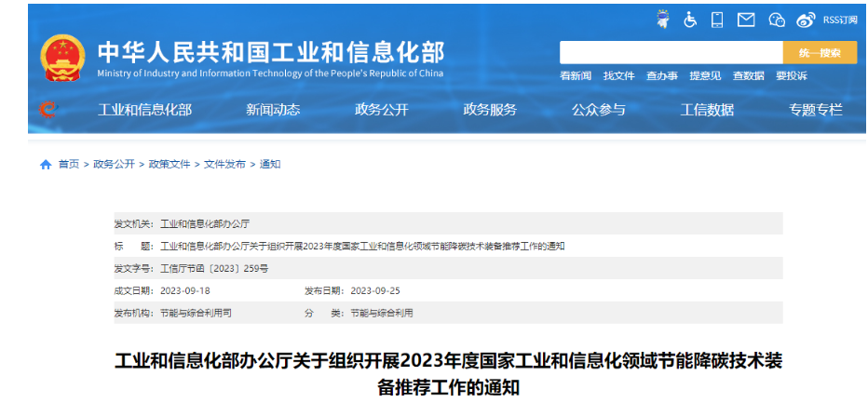The height and width of the screenshot is (416, 868).
Task: Focus the site search input field
Action: click(671, 53)
